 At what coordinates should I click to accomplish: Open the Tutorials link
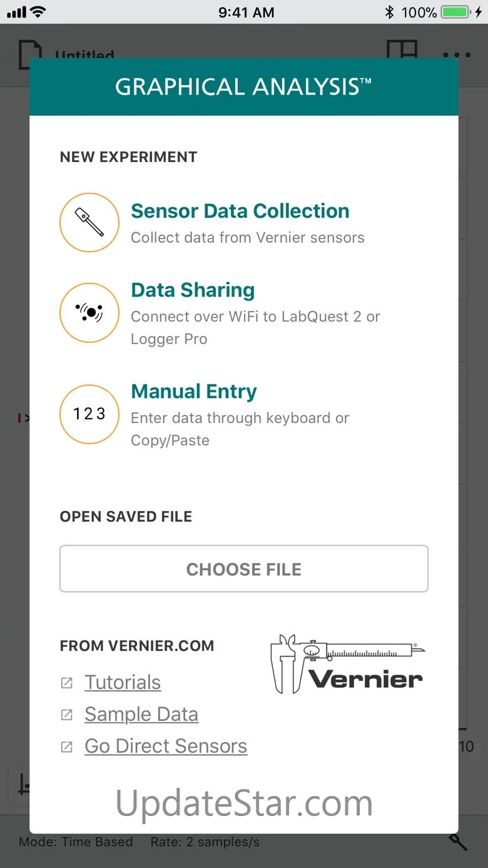(x=123, y=682)
